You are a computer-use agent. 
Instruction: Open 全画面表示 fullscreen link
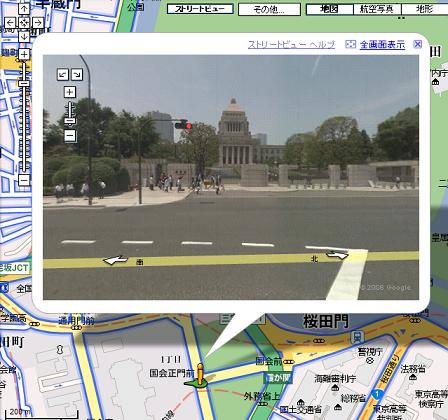coord(382,44)
